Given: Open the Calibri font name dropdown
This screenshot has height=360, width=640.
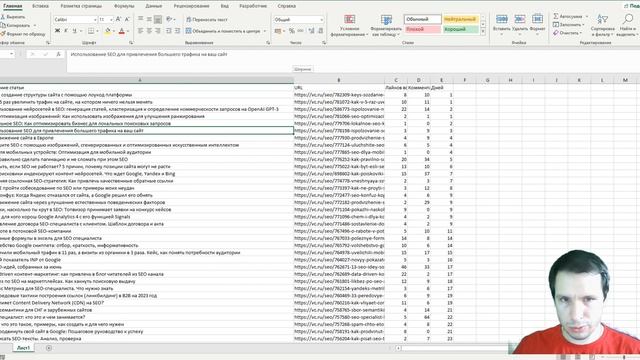Looking at the screenshot, I should tap(95, 19).
